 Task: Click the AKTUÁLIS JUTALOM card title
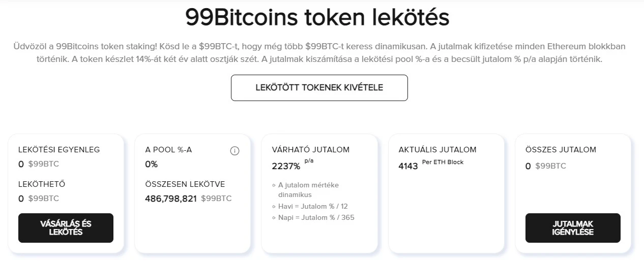[437, 150]
